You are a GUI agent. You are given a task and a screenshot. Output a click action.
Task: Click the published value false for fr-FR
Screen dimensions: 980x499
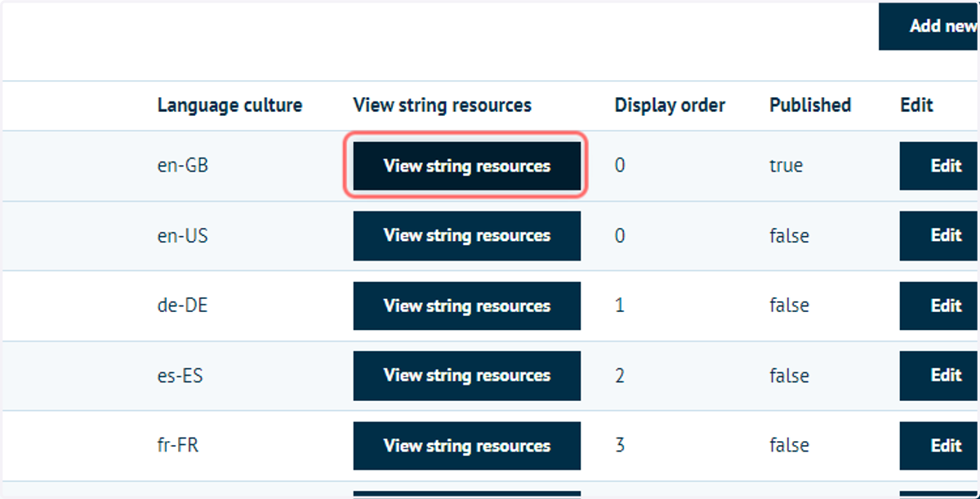pyautogui.click(x=789, y=446)
